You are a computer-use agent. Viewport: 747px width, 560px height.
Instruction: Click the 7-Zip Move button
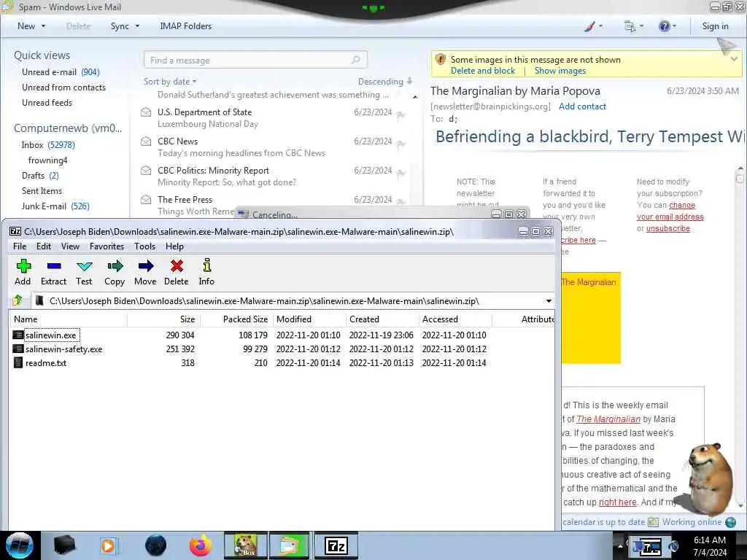pyautogui.click(x=145, y=273)
